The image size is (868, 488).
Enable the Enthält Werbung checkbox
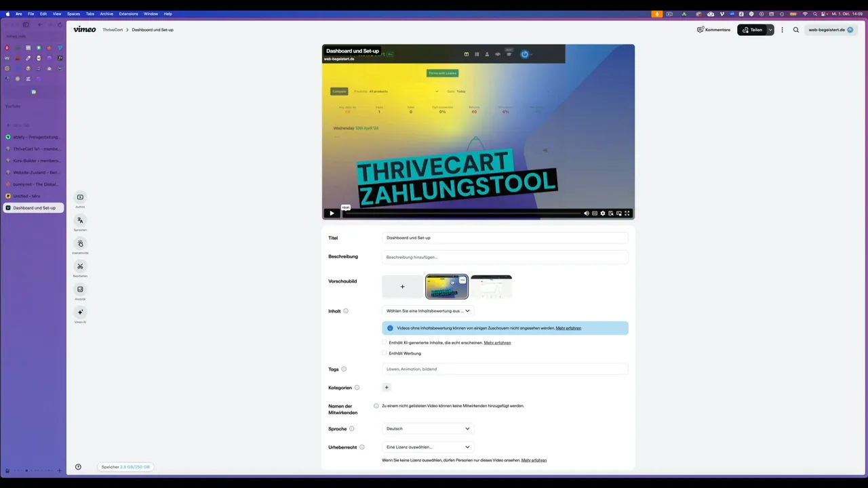pyautogui.click(x=384, y=353)
